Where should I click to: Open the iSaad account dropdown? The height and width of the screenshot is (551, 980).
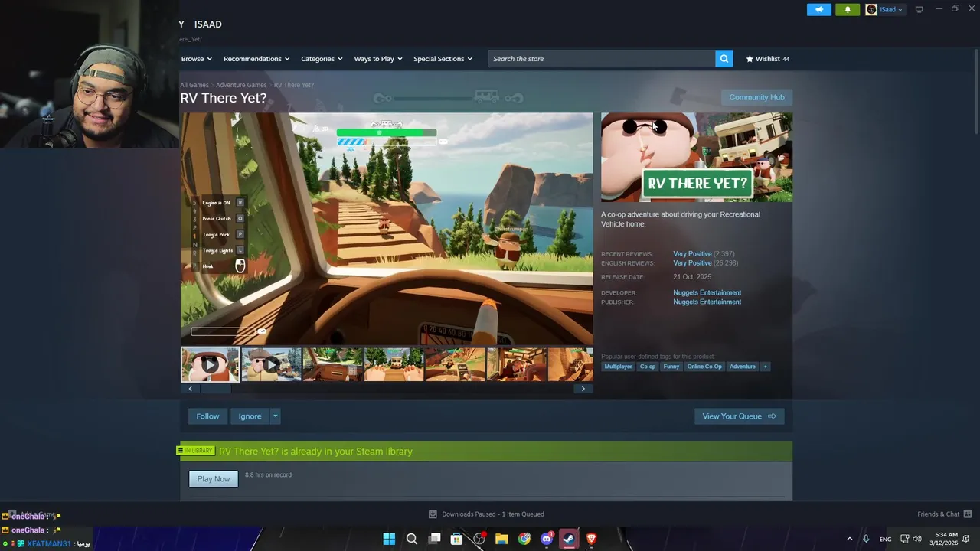pos(884,9)
